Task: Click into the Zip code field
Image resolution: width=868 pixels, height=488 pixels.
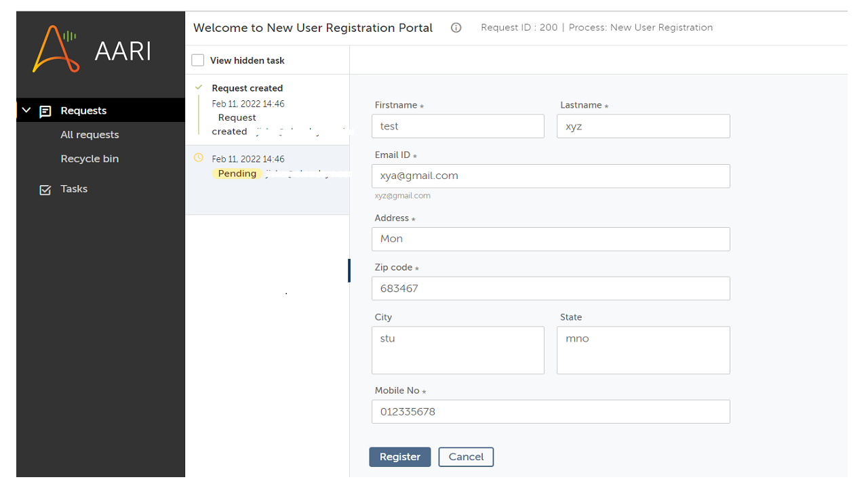Action: click(x=551, y=288)
